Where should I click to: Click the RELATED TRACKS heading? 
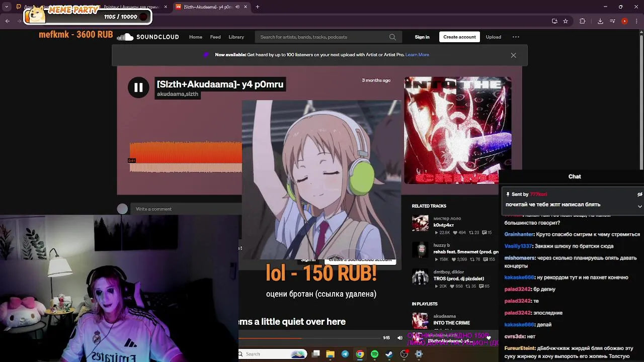pos(429,206)
